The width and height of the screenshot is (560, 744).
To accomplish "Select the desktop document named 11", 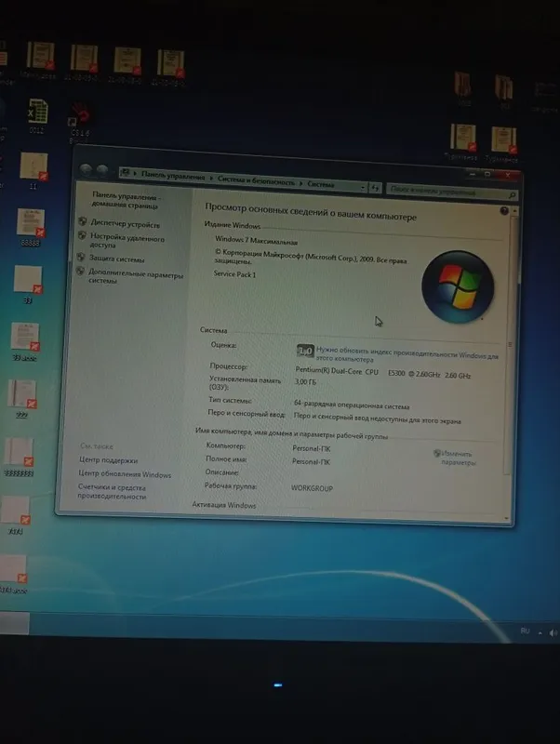I will coord(33,171).
